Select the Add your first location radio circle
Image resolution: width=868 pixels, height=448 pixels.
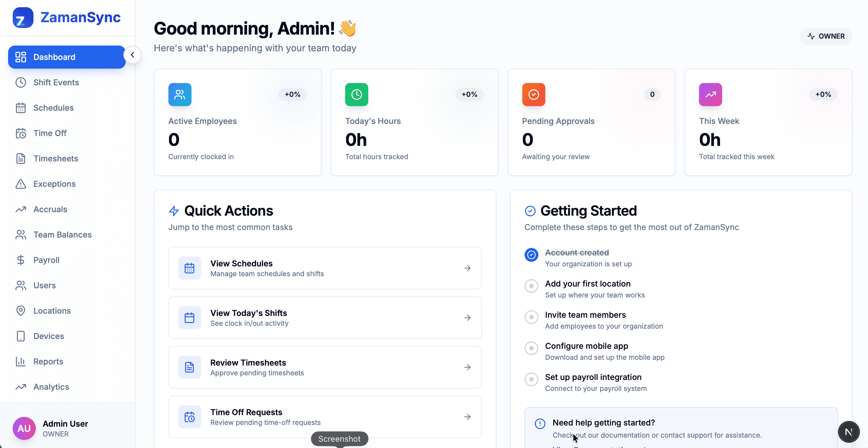point(531,286)
